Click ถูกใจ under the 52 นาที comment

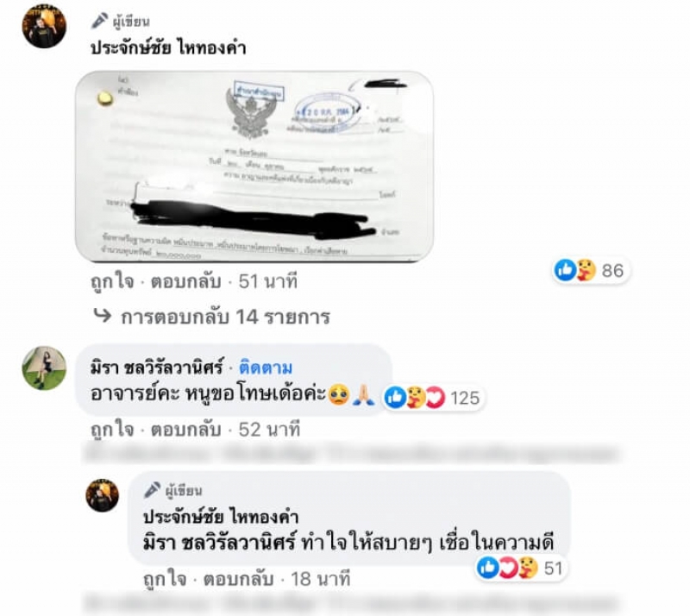coord(112,430)
